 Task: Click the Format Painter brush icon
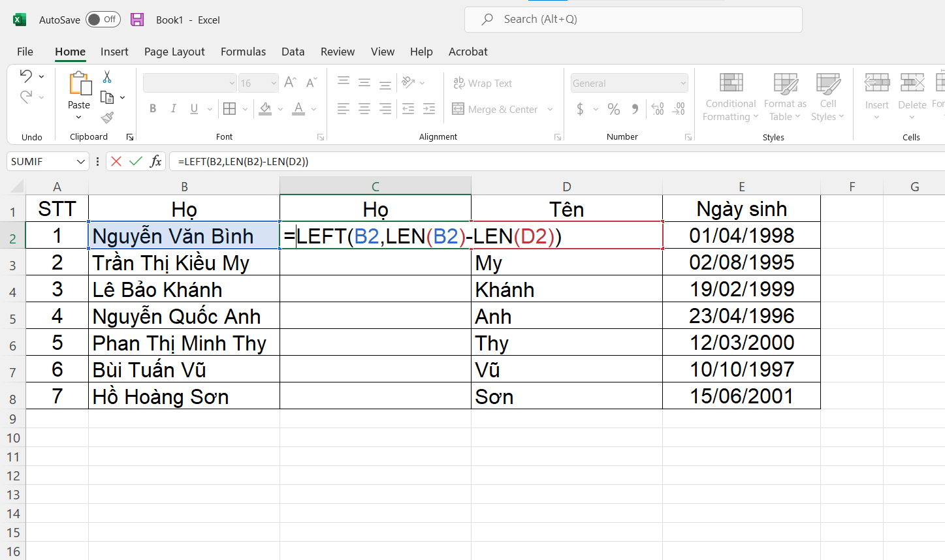click(107, 117)
